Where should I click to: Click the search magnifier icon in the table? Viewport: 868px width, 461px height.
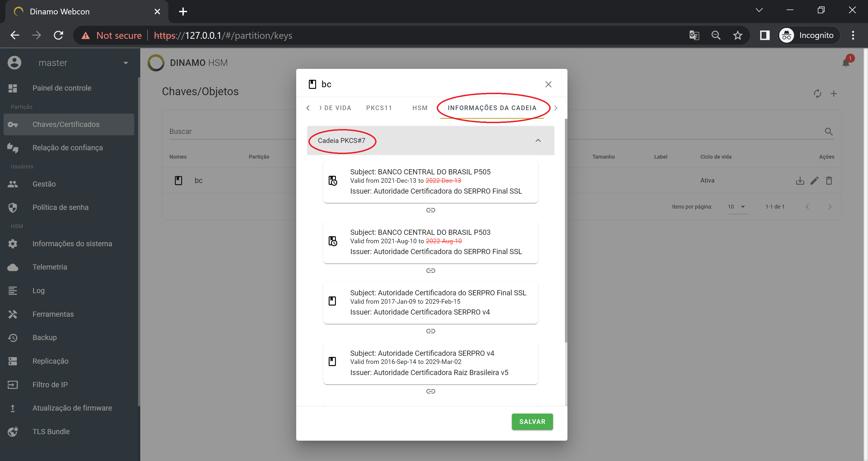click(x=829, y=132)
